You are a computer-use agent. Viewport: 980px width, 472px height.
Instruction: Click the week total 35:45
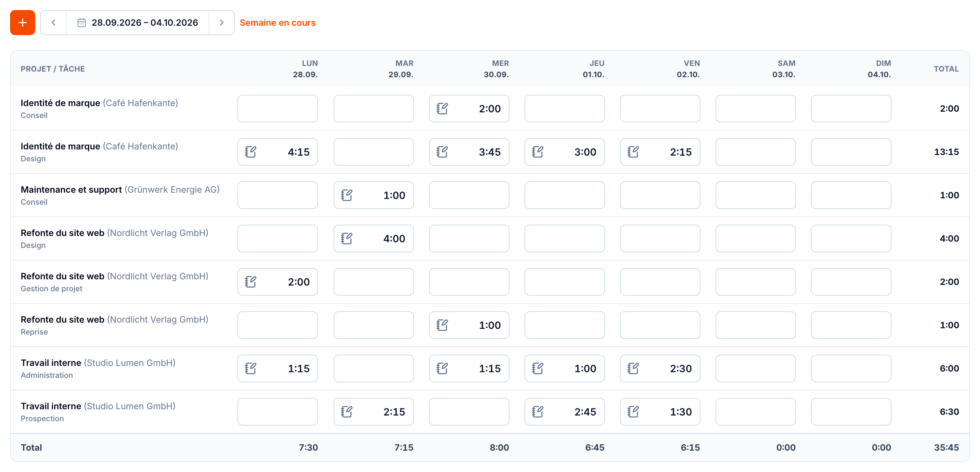coord(946,448)
